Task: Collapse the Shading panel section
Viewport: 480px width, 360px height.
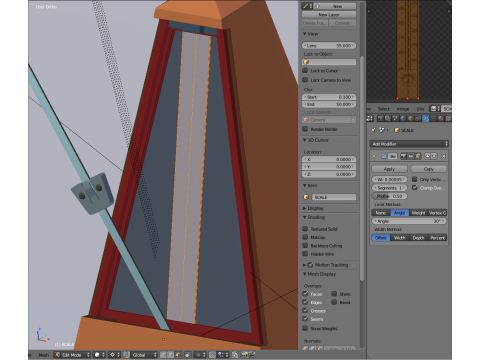Action: [305, 217]
